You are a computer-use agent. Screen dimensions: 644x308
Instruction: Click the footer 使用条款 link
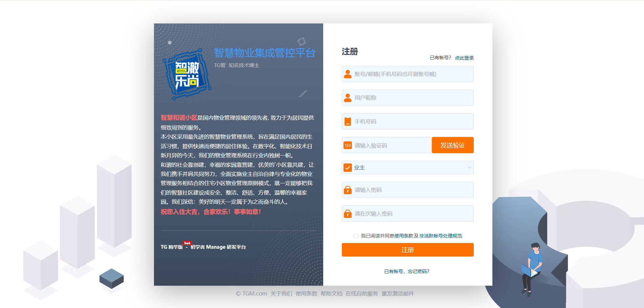click(x=306, y=293)
